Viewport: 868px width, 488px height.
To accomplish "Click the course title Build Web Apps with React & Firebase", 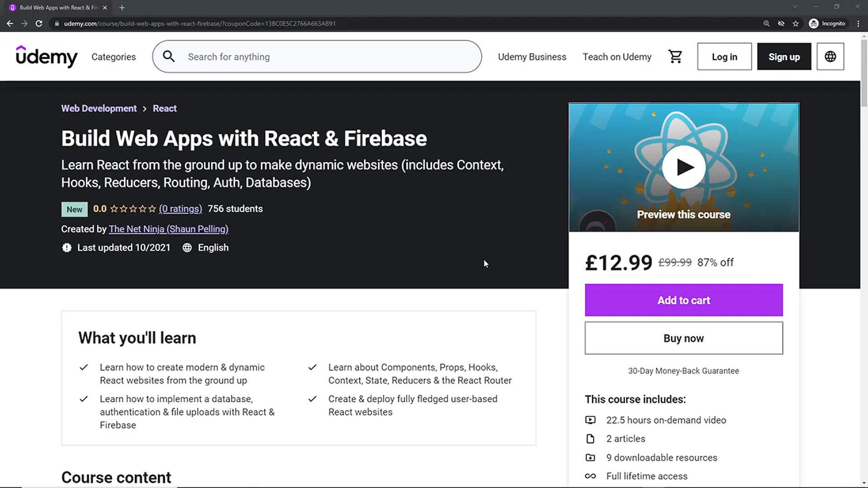I will (x=244, y=138).
